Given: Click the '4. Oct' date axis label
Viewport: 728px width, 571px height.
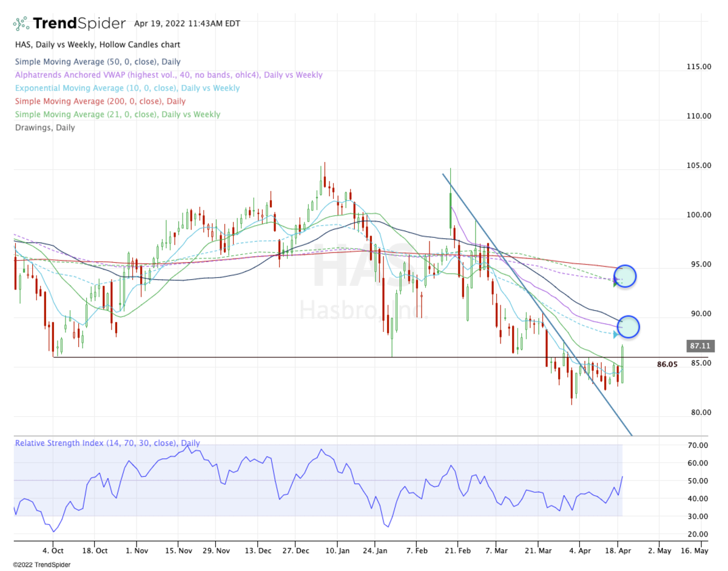Looking at the screenshot, I should click(x=53, y=551).
